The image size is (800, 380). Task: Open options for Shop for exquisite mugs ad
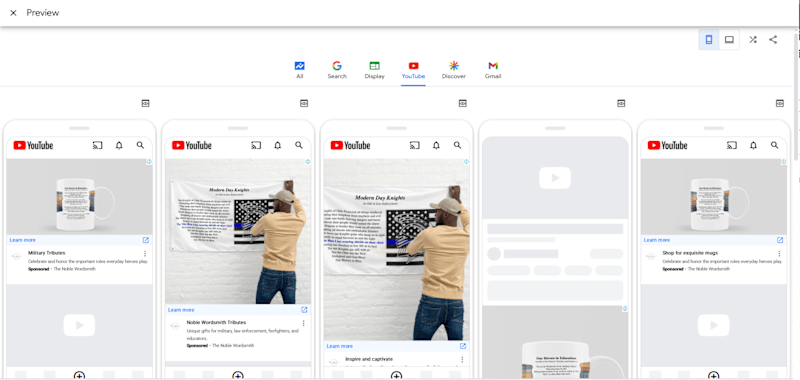779,254
